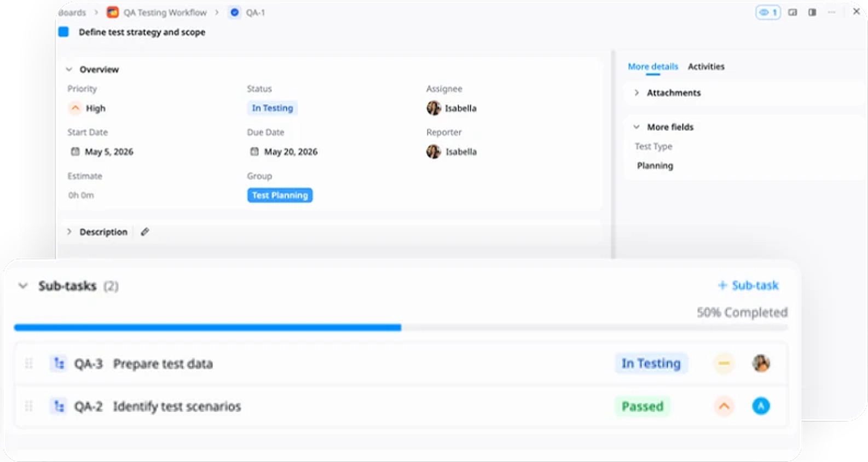Open the Identify test scenarios sub-task
The image size is (868, 462).
pos(177,406)
